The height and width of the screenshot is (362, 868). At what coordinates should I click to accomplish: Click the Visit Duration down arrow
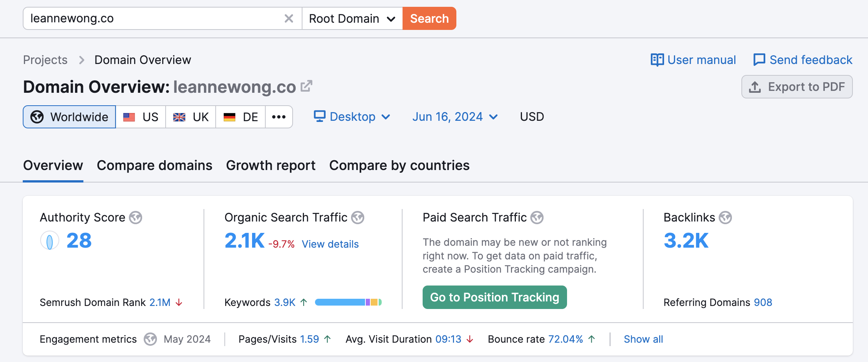[x=470, y=339]
